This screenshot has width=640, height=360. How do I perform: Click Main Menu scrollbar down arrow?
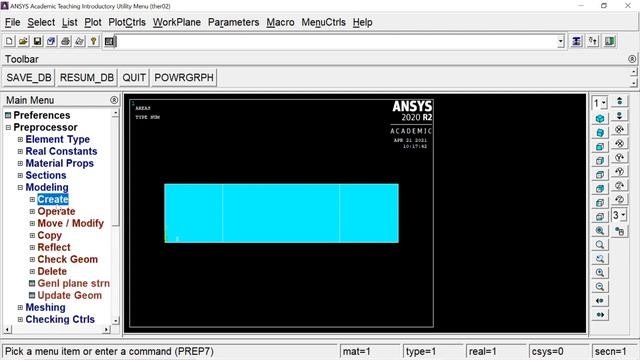point(116,321)
